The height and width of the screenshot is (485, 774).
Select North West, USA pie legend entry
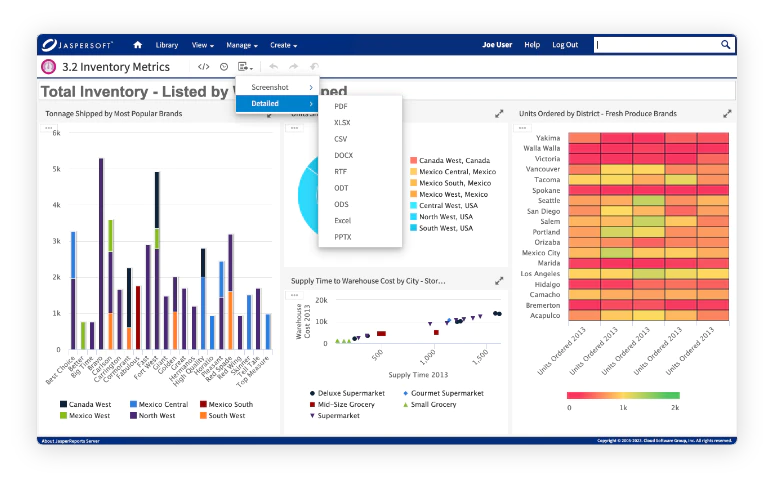(442, 217)
